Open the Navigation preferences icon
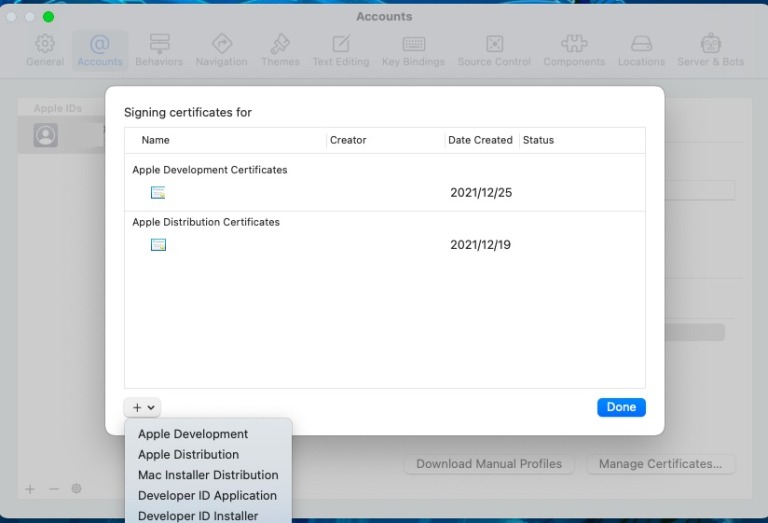This screenshot has height=523, width=768. coord(221,50)
